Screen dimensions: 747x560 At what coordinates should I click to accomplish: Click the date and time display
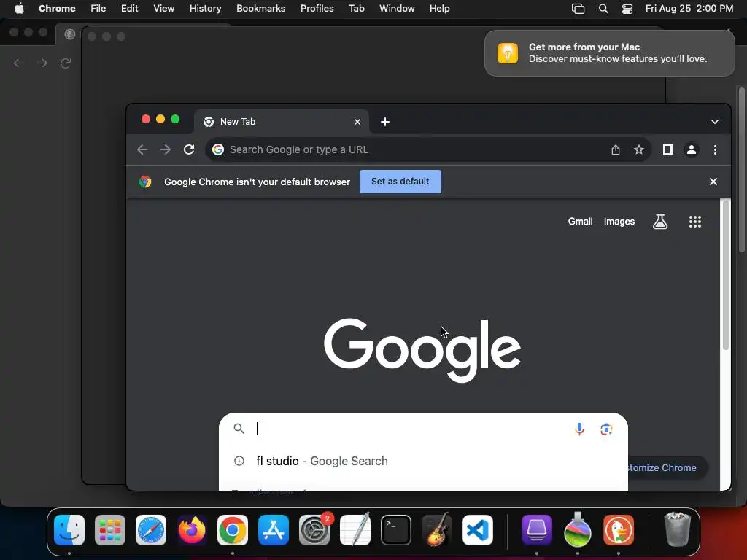[689, 8]
